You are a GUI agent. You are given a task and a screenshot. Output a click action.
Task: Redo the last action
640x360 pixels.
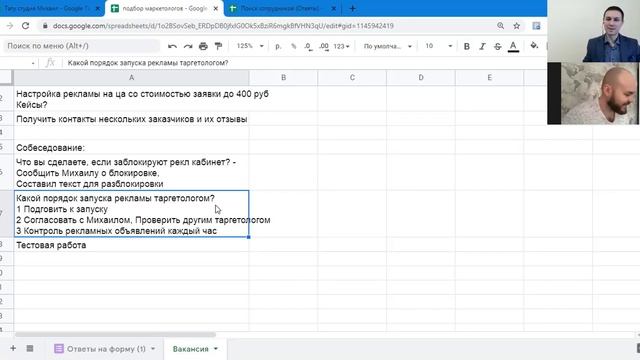click(x=188, y=46)
